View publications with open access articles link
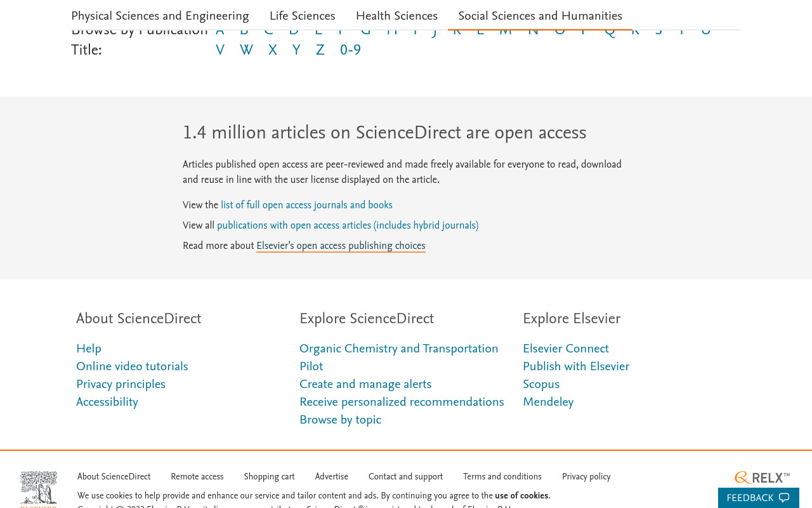 (348, 225)
